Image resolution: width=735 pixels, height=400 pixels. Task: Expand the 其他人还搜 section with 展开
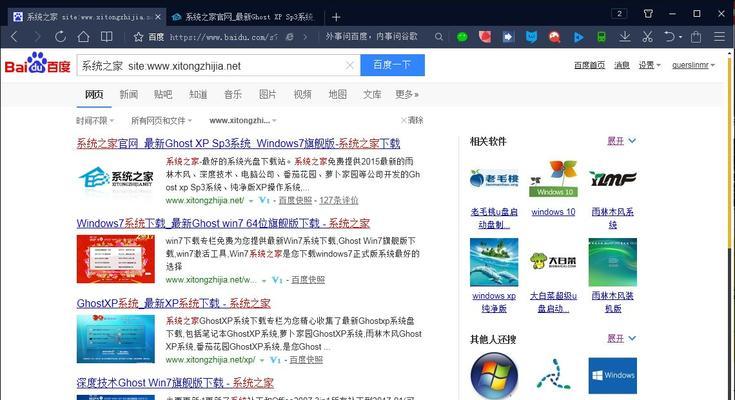[x=621, y=339]
